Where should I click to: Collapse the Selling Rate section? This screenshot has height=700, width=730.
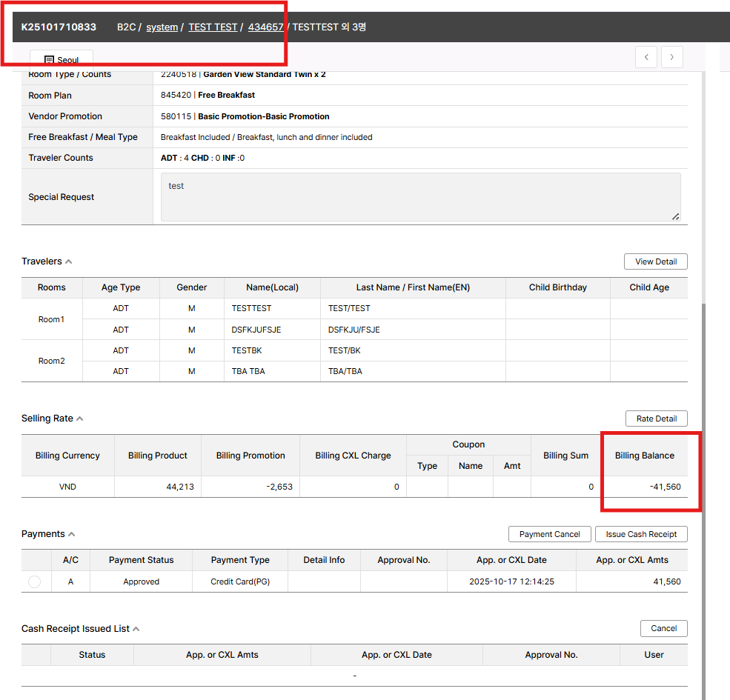(79, 419)
